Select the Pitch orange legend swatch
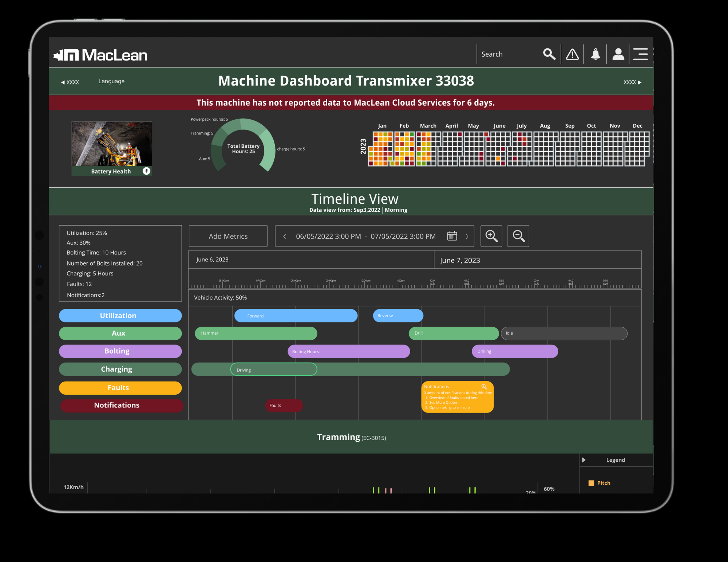Viewport: 728px width, 562px height. click(x=591, y=483)
